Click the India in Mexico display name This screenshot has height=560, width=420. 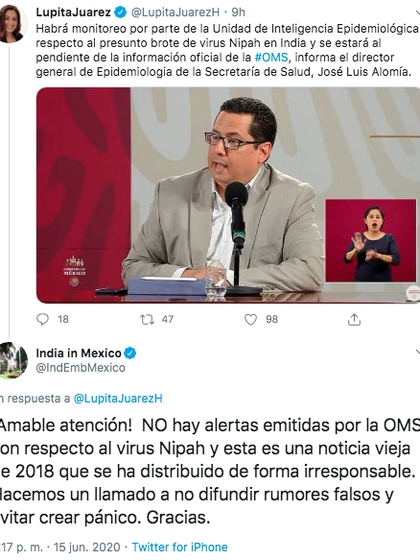tap(79, 353)
